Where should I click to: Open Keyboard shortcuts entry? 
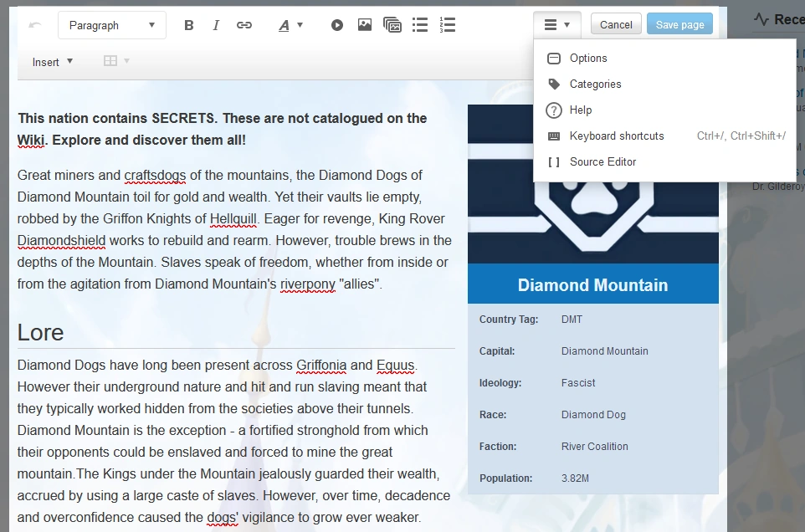[x=665, y=136]
